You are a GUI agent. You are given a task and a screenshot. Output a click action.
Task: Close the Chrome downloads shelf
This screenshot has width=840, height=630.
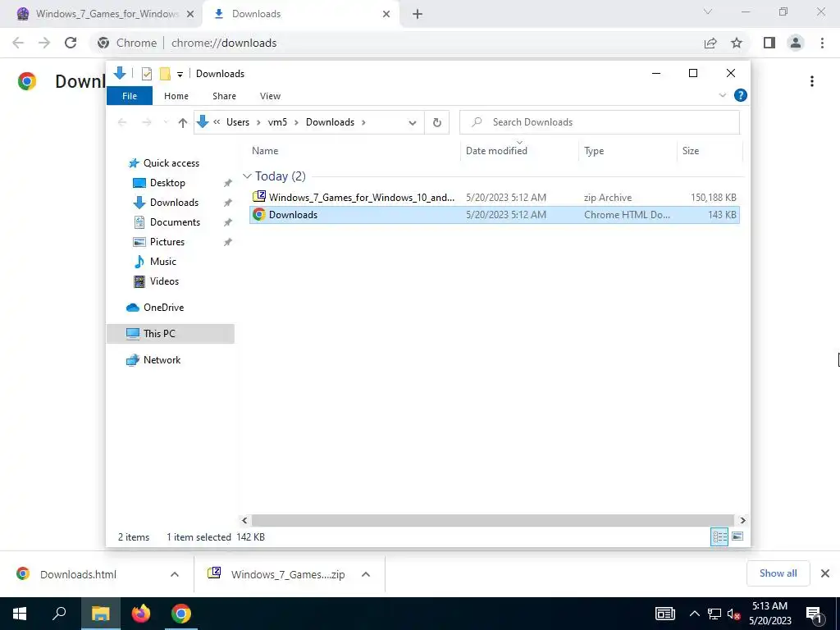point(825,573)
